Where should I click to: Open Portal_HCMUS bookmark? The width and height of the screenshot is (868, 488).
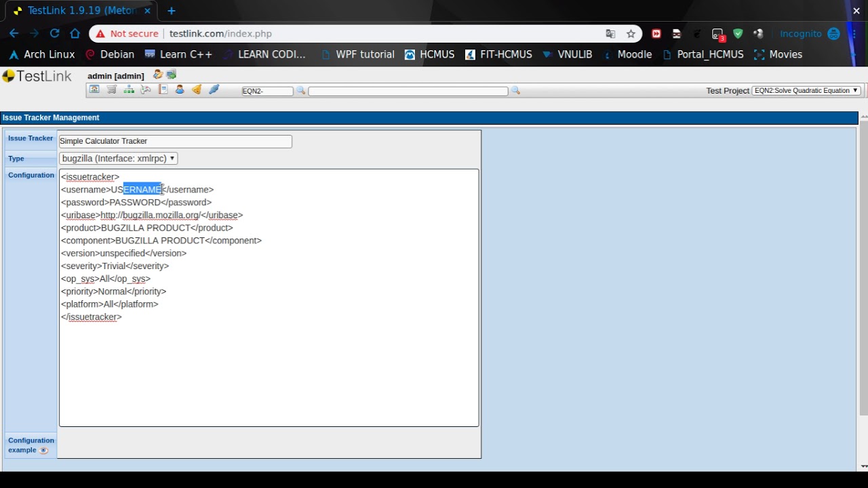click(x=703, y=54)
